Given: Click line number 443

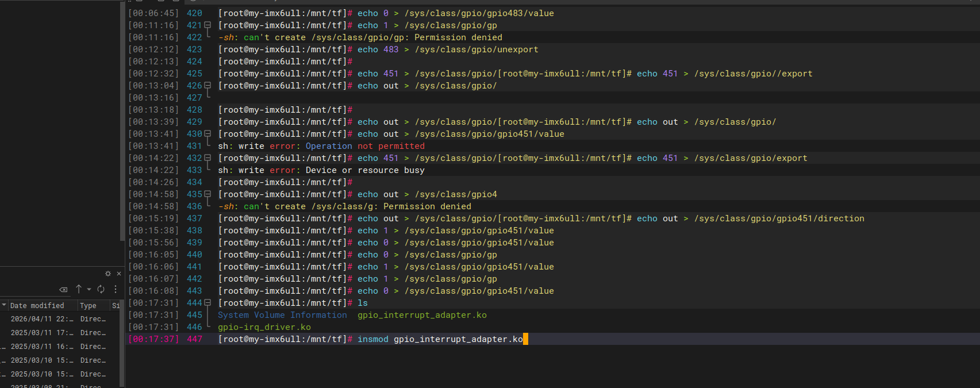Looking at the screenshot, I should click(x=194, y=291).
